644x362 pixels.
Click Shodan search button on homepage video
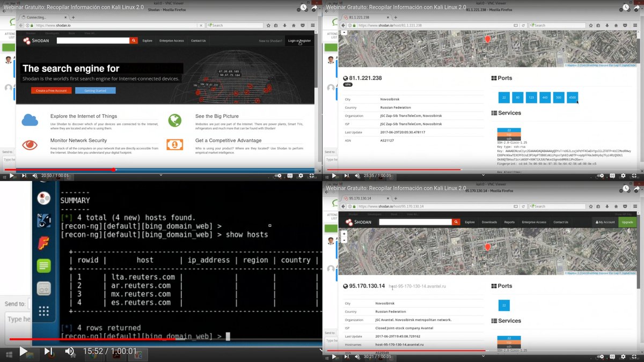(x=134, y=40)
